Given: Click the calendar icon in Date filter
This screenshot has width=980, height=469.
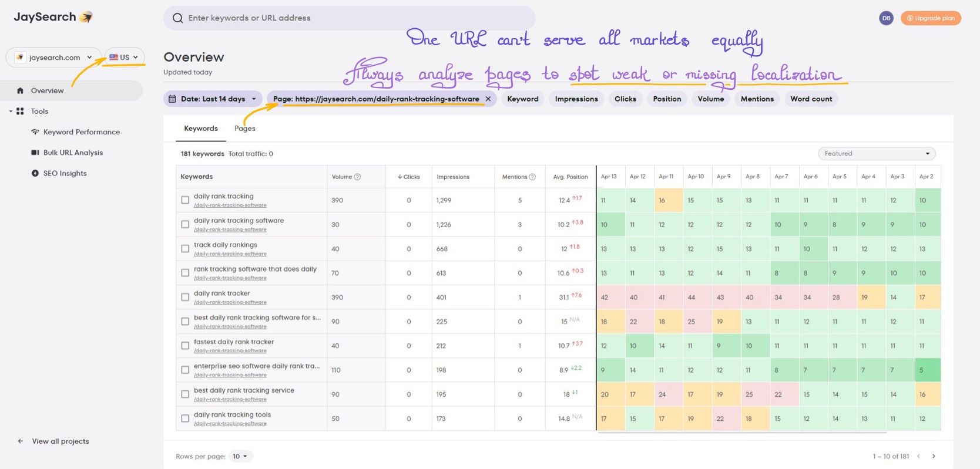Looking at the screenshot, I should tap(172, 99).
